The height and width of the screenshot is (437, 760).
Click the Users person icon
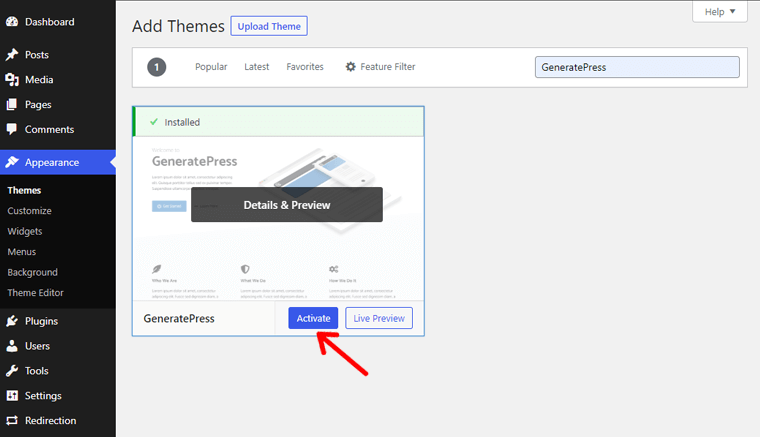click(x=12, y=346)
